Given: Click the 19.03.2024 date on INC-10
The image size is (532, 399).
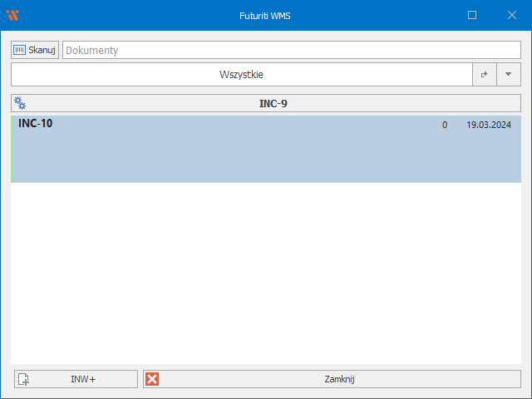Looking at the screenshot, I should 488,125.
